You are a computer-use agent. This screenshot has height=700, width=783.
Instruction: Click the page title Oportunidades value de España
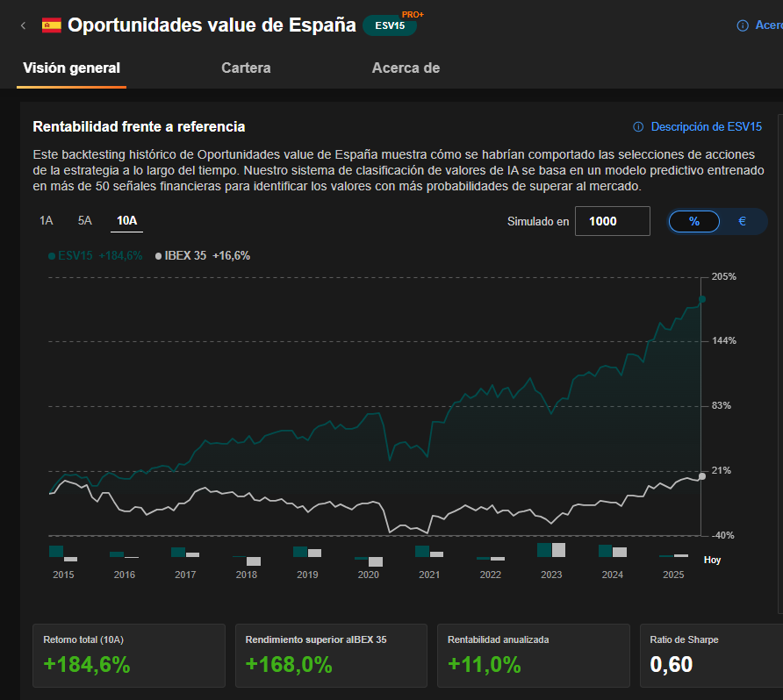click(212, 25)
